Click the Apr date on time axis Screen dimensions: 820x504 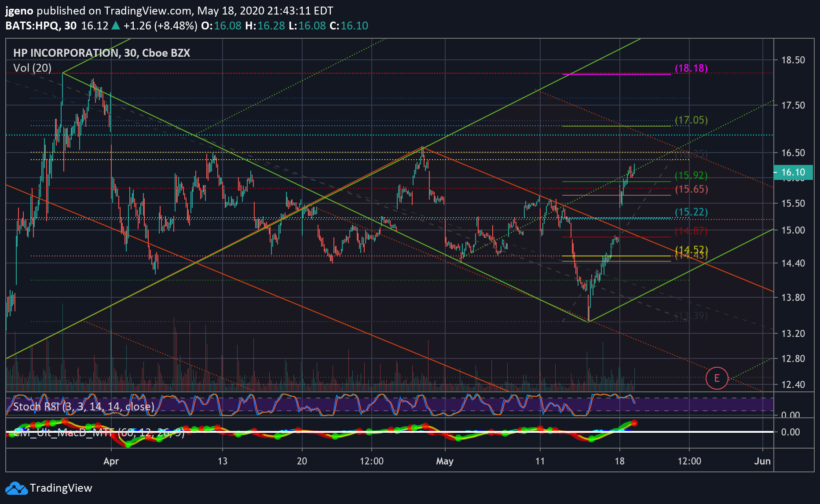111,461
